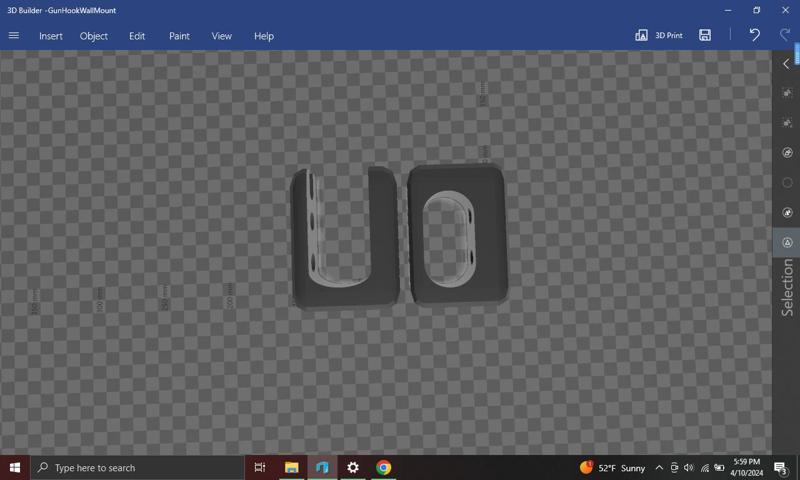
Task: Click the Meet Now tray icon
Action: [674, 468]
